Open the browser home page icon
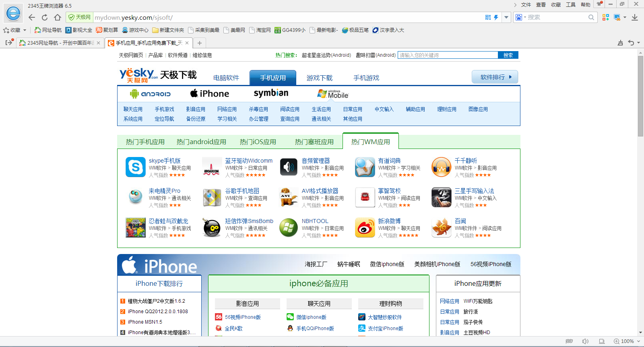The image size is (644, 347). 58,17
